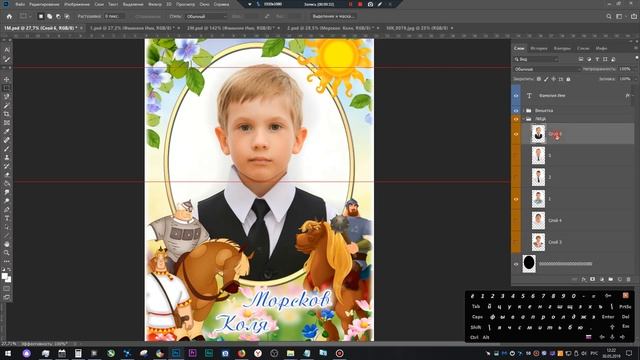This screenshot has height=360, width=640.
Task: Hide the Слой 6 layer
Action: coord(516,134)
